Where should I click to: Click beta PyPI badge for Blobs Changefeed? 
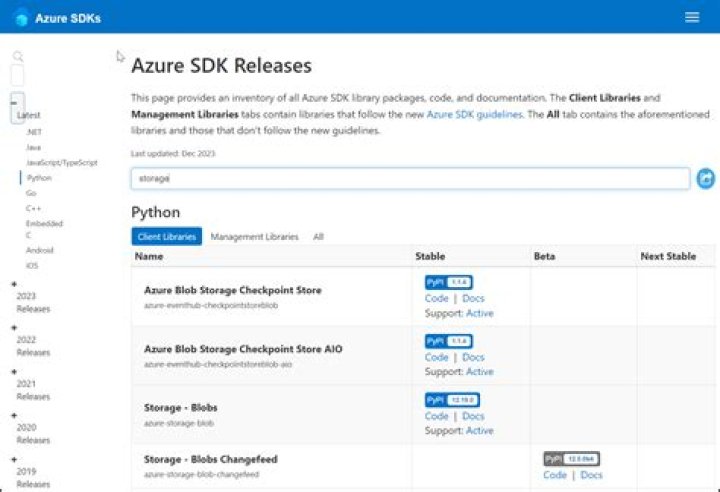click(x=571, y=458)
